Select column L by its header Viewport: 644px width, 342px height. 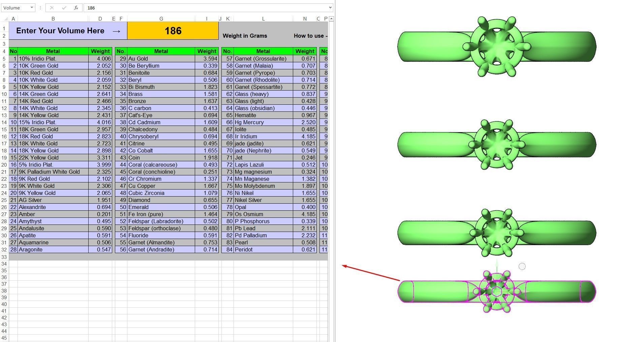[263, 19]
